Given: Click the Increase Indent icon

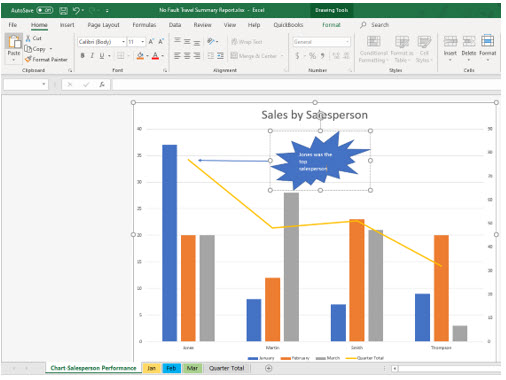Looking at the screenshot, I should tap(220, 56).
